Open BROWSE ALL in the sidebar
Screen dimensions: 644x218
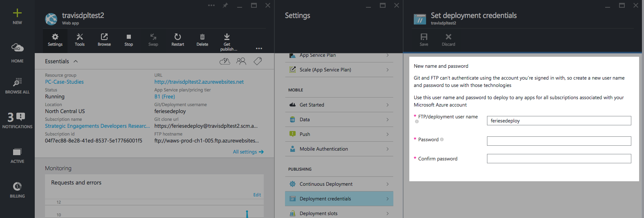coord(17,86)
